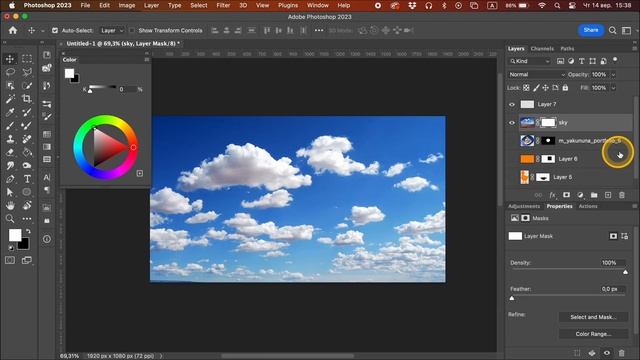Add layer mask in Layers panel
The width and height of the screenshot is (640, 360).
[x=567, y=195]
